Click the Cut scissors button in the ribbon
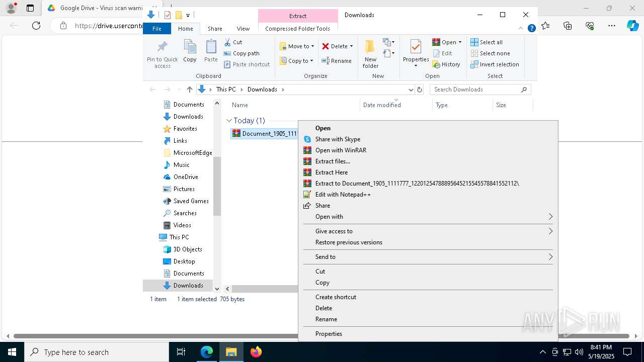The height and width of the screenshot is (362, 644). click(x=233, y=42)
